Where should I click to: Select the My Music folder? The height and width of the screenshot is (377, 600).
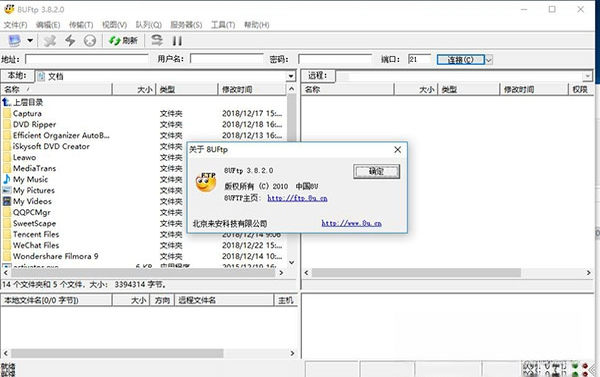pyautogui.click(x=25, y=179)
